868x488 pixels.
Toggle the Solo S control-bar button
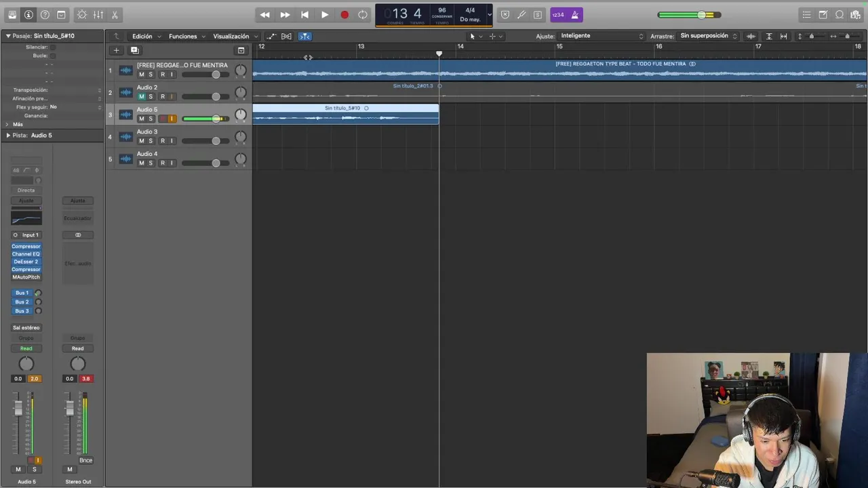[537, 15]
